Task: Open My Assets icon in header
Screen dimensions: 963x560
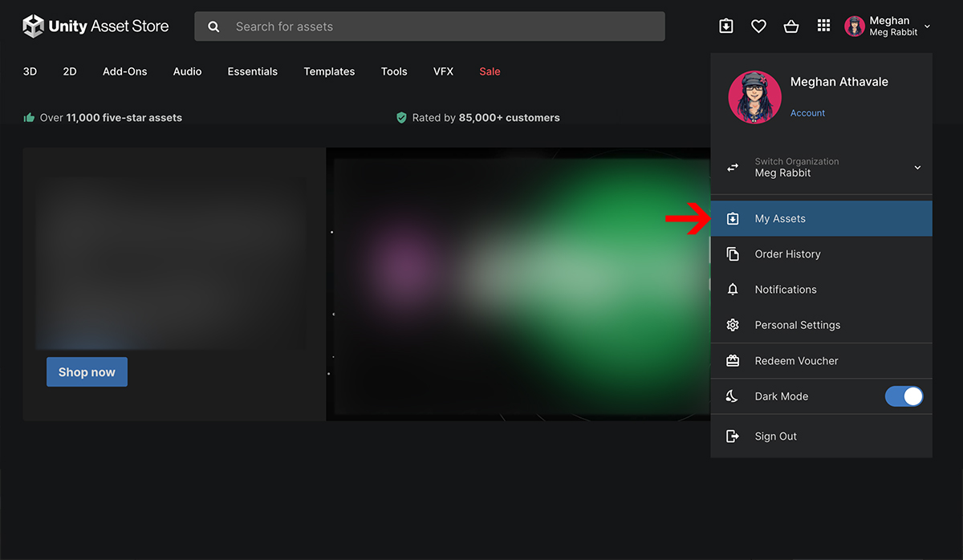Action: pyautogui.click(x=725, y=26)
